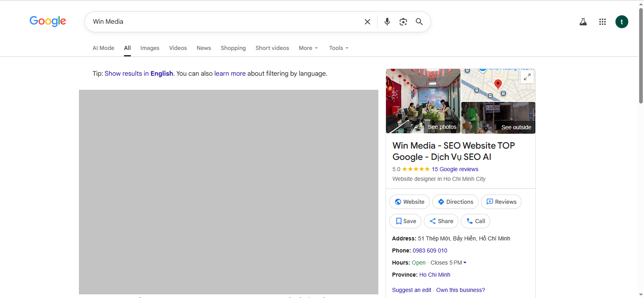Screen dimensions: 644x298
Task: Expand hours next to Closes 5 PM
Action: tap(465, 263)
